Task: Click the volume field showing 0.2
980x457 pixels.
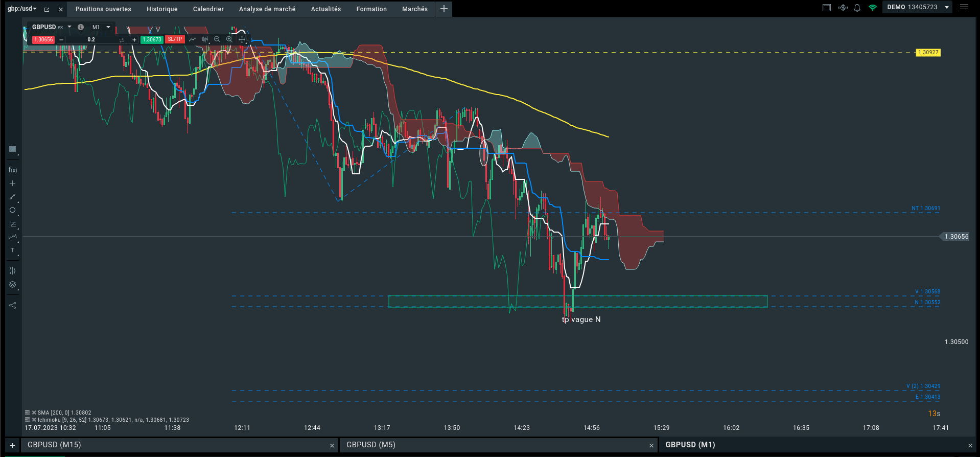Action: point(91,39)
